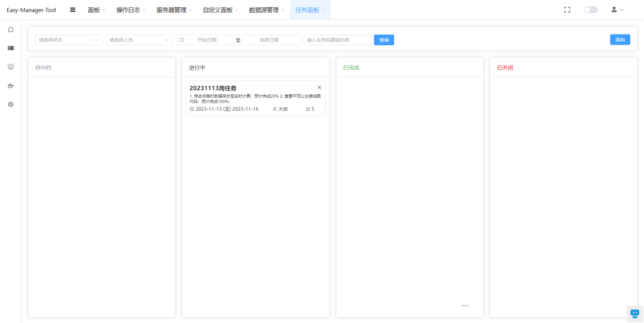Click the task title or content input field
Viewport: 644px width, 323px height.
337,40
